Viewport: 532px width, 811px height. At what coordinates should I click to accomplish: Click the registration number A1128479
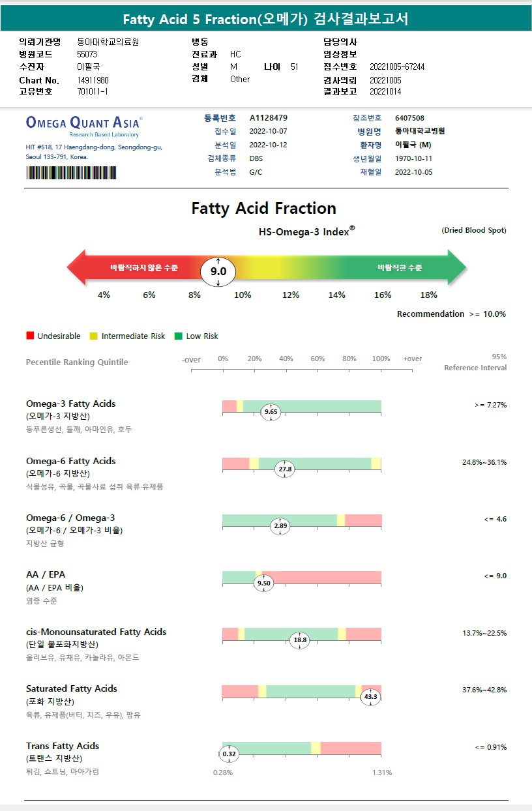pos(269,118)
